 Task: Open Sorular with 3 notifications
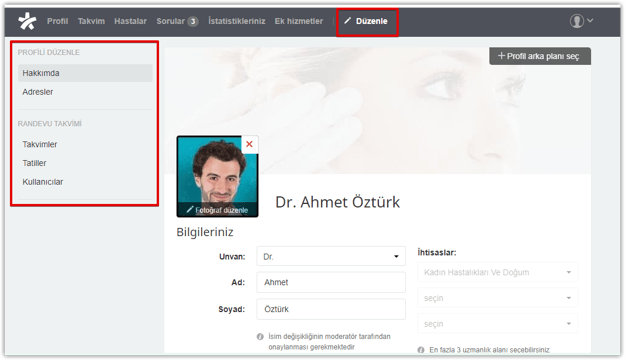click(177, 21)
